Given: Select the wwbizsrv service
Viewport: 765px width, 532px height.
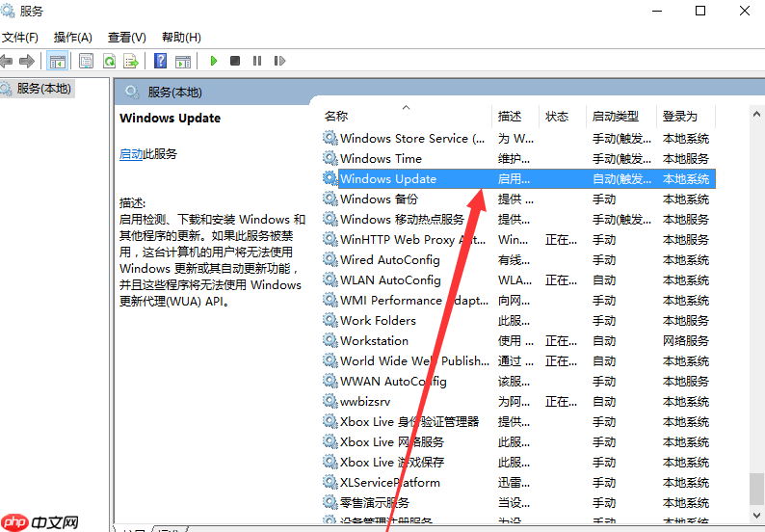Looking at the screenshot, I should coord(518,402).
